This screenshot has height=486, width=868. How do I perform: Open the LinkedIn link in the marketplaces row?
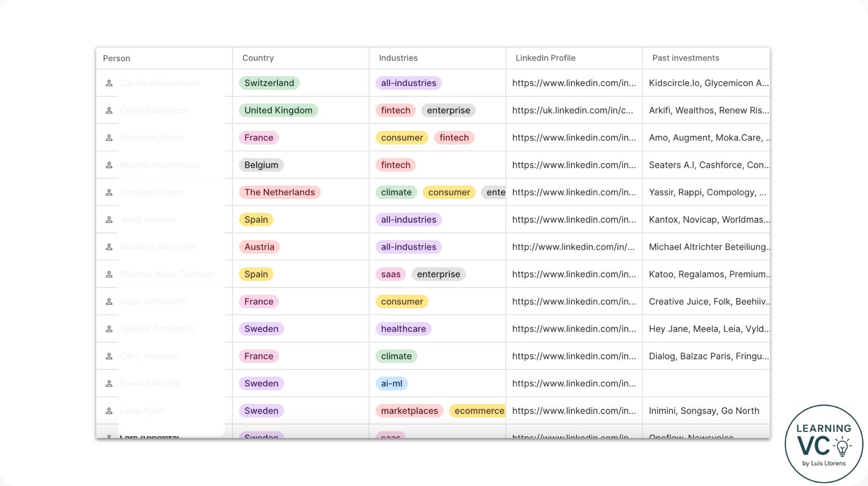(x=574, y=411)
